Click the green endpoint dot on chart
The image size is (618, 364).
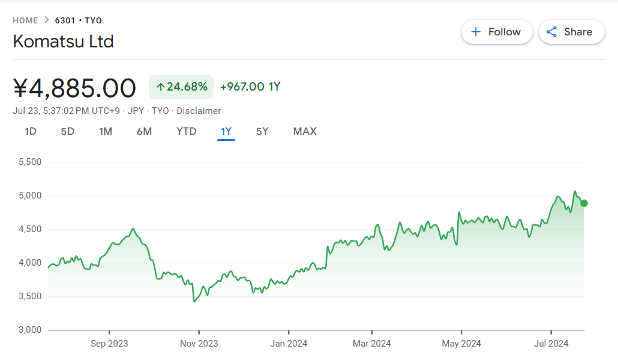(584, 203)
